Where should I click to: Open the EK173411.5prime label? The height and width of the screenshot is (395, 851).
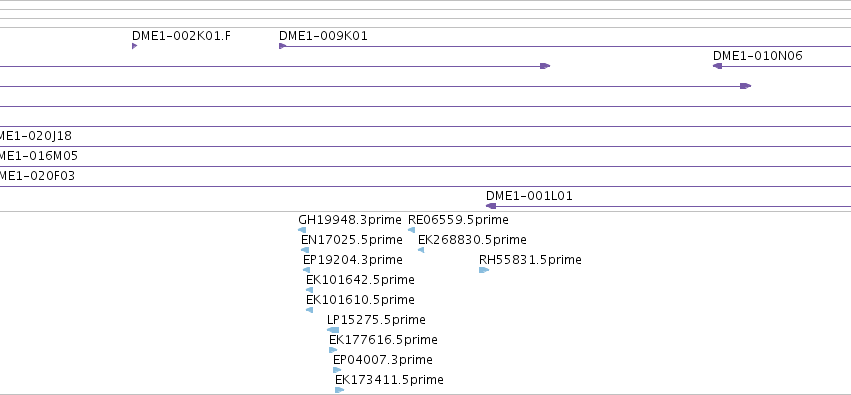tap(389, 380)
